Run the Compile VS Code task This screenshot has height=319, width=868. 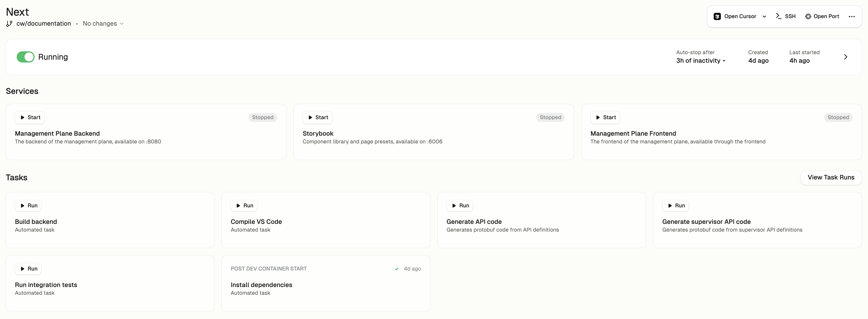(x=244, y=206)
